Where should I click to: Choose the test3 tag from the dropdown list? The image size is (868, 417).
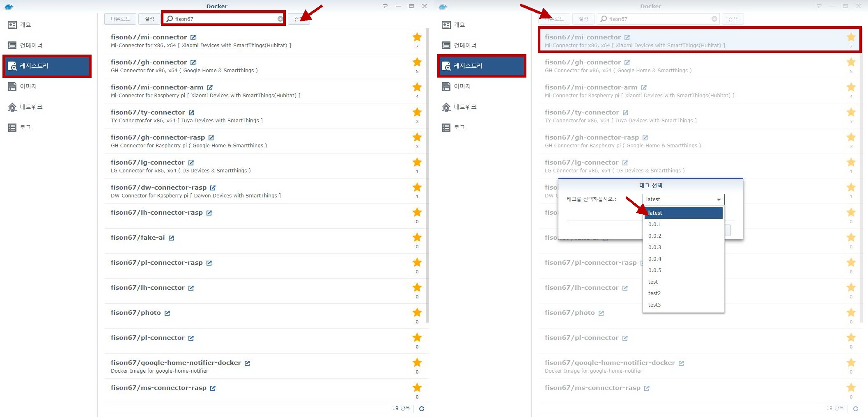683,305
